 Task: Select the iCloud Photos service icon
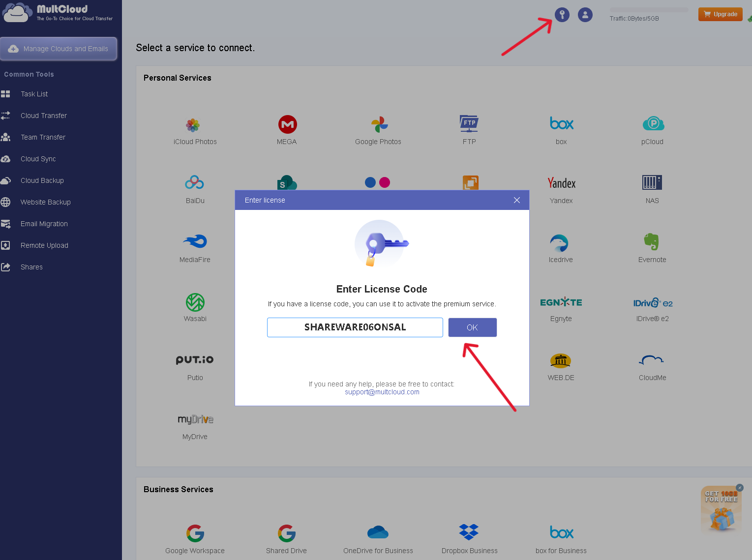point(193,125)
